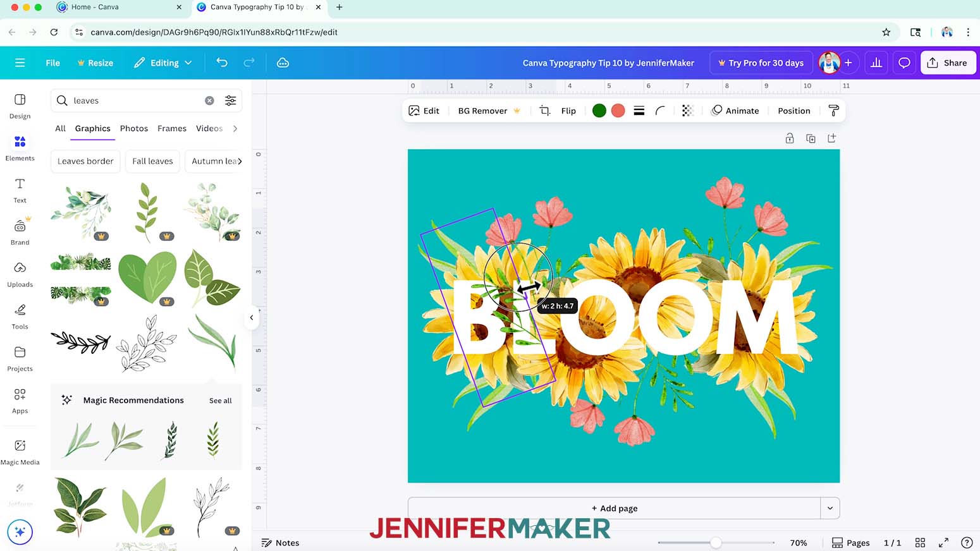The width and height of the screenshot is (980, 551).
Task: Open the Magic Media panel
Action: (x=20, y=452)
